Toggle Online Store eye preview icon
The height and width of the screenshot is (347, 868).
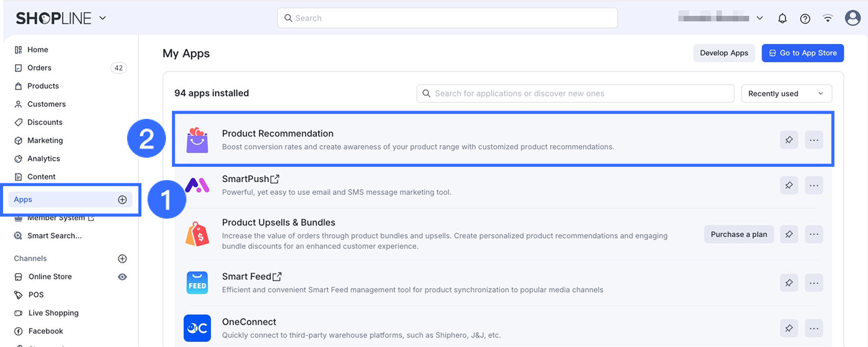[123, 277]
